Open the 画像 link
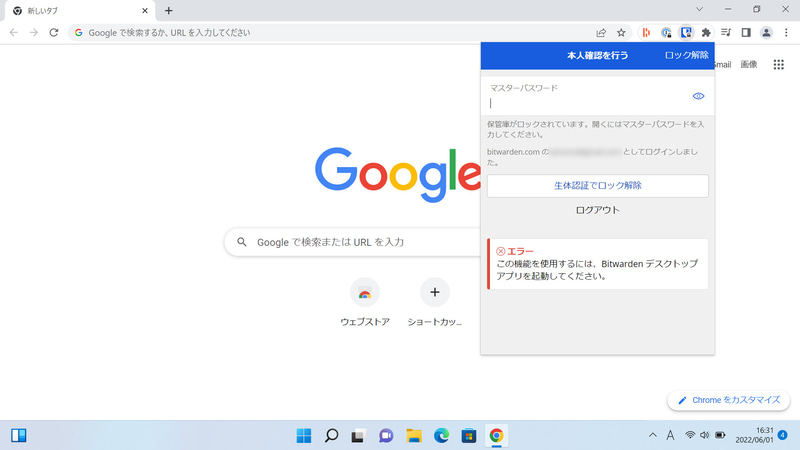 coord(749,64)
